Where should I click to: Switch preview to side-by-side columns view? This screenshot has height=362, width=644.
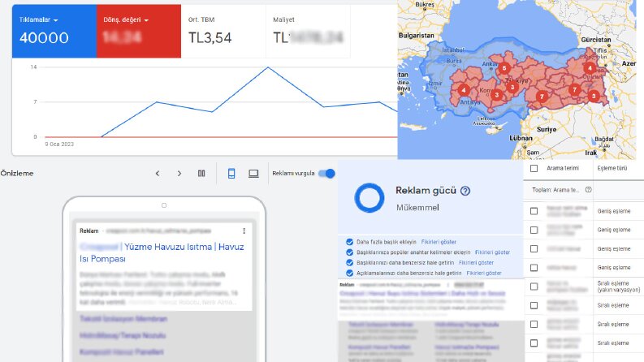click(x=201, y=174)
